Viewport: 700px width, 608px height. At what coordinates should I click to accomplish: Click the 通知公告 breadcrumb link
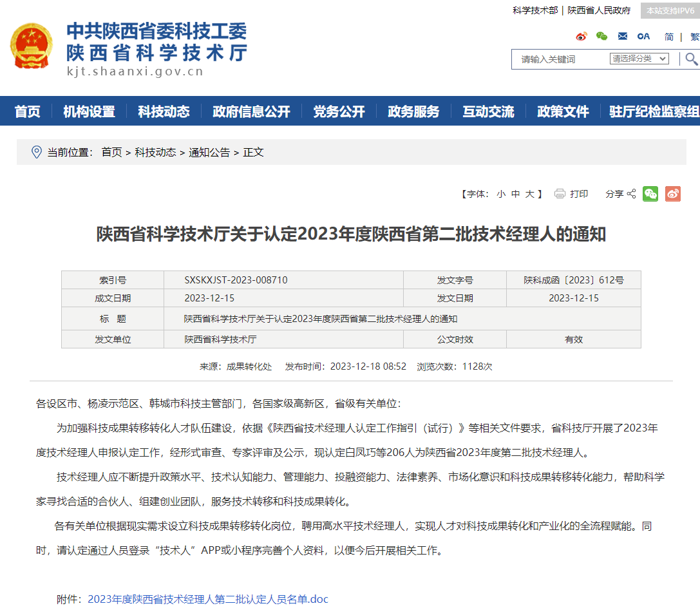209,152
